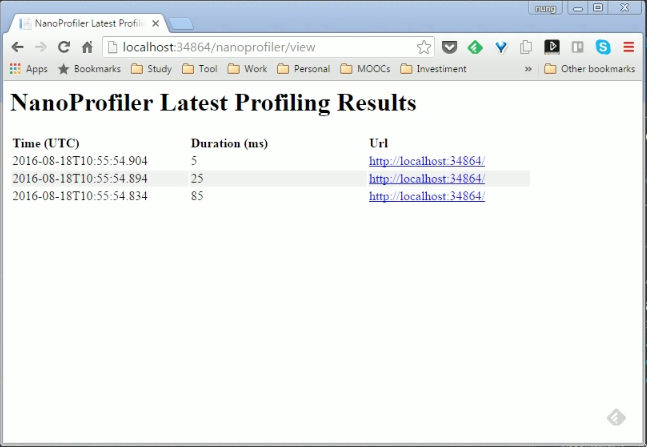The image size is (647, 447).
Task: Open the link in the 5 ms row
Action: 427,161
